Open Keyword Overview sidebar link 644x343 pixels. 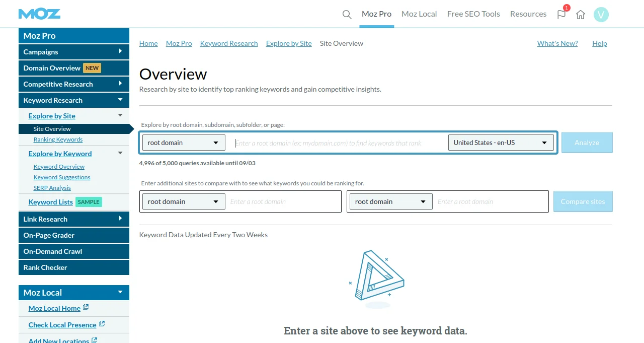59,167
